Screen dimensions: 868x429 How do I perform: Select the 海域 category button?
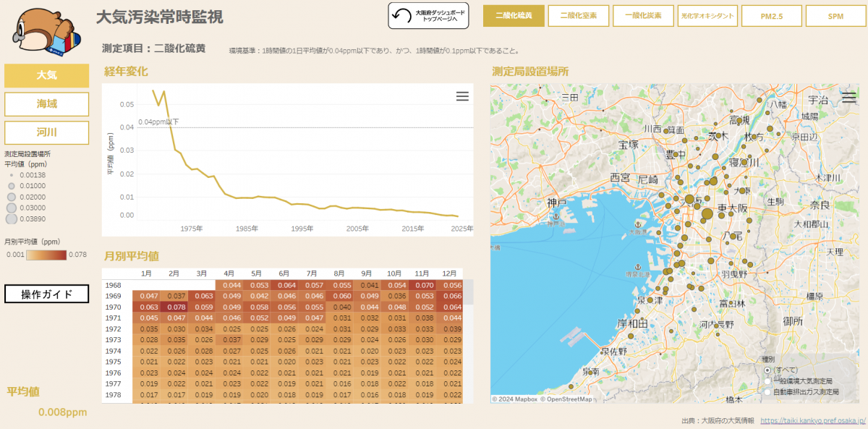click(47, 104)
